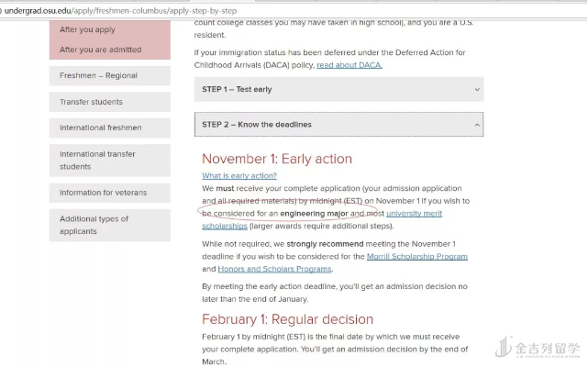
Task: Click the 'February 1: Regular decision' heading
Action: 287,319
